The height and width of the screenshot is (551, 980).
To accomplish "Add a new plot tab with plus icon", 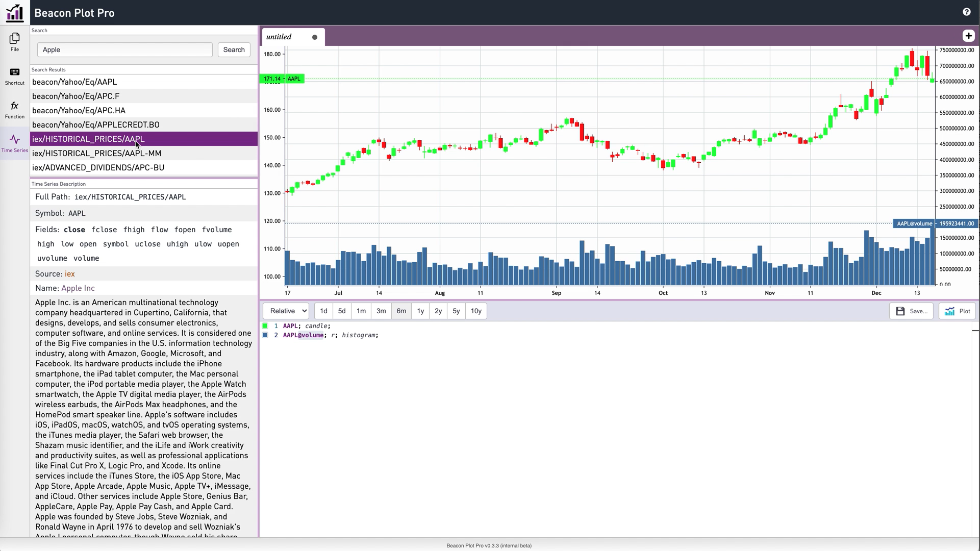I will pyautogui.click(x=968, y=36).
